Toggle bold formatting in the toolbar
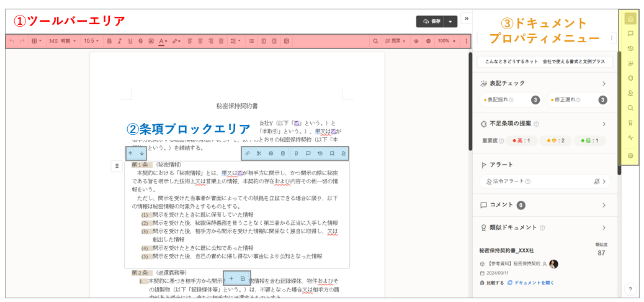The image size is (644, 302). (x=109, y=41)
